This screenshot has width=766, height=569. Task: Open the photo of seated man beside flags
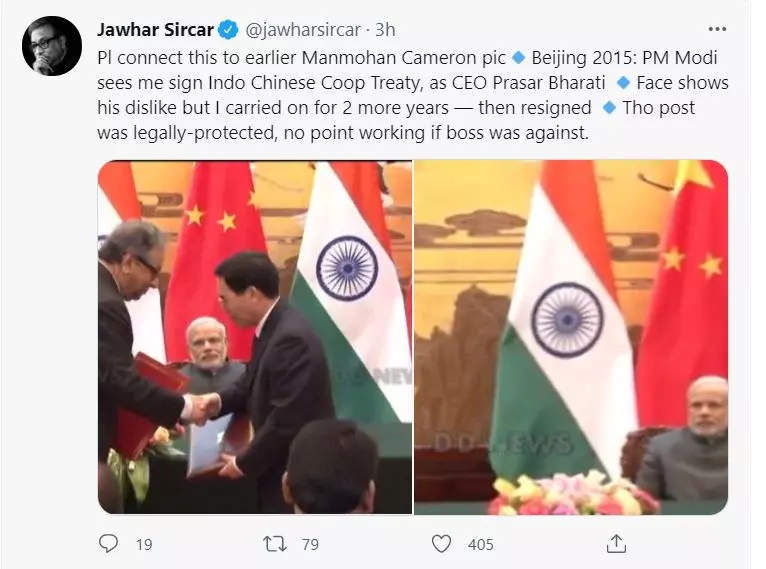(x=571, y=337)
